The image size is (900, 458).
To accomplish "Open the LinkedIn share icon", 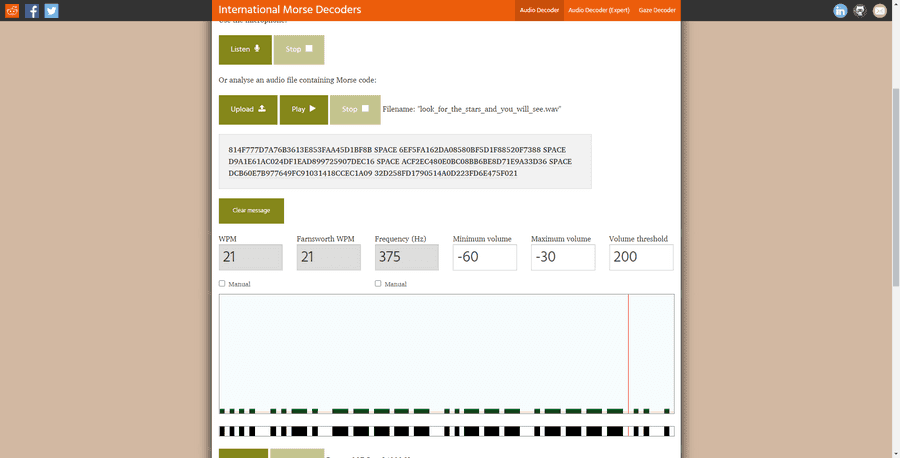I will (x=840, y=11).
